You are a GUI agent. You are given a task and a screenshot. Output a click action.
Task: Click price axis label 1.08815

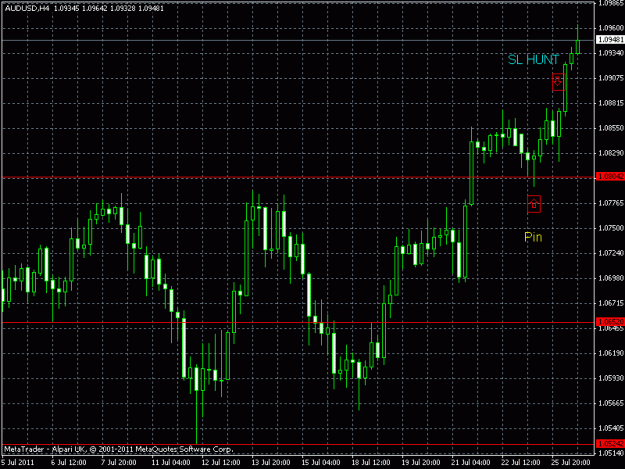(x=611, y=103)
